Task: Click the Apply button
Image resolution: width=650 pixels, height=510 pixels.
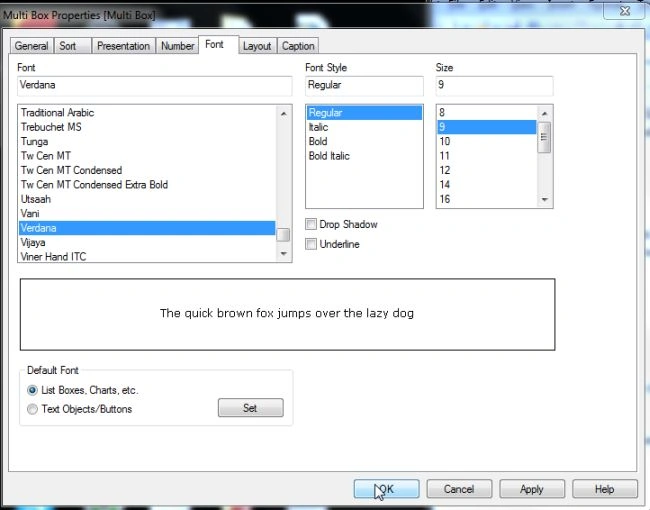Action: [532, 489]
